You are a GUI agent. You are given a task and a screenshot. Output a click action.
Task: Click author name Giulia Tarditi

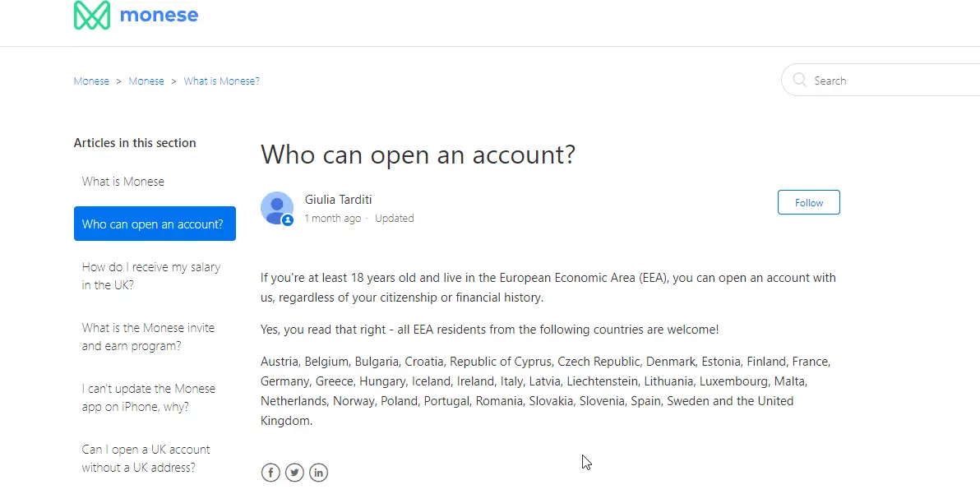coord(339,200)
